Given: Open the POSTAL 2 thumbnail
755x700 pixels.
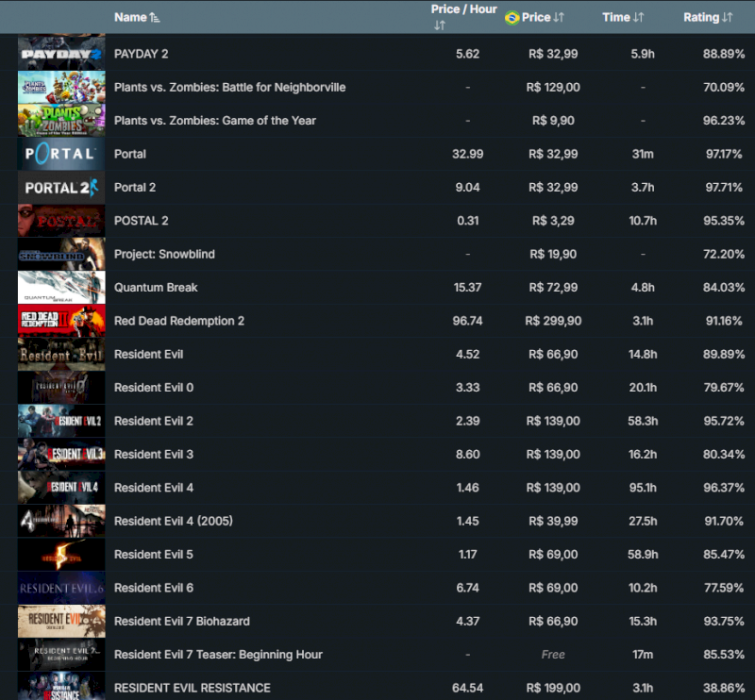Looking at the screenshot, I should [x=61, y=221].
